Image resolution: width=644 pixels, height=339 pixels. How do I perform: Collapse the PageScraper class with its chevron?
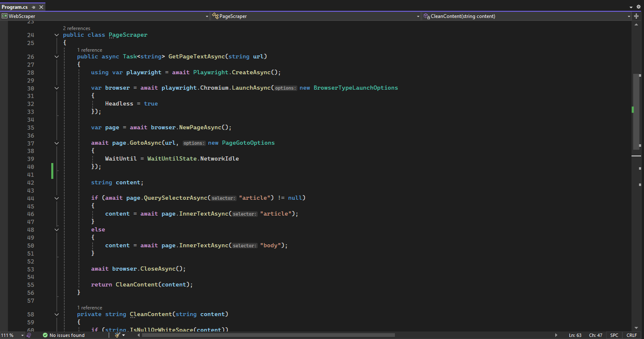pyautogui.click(x=57, y=35)
